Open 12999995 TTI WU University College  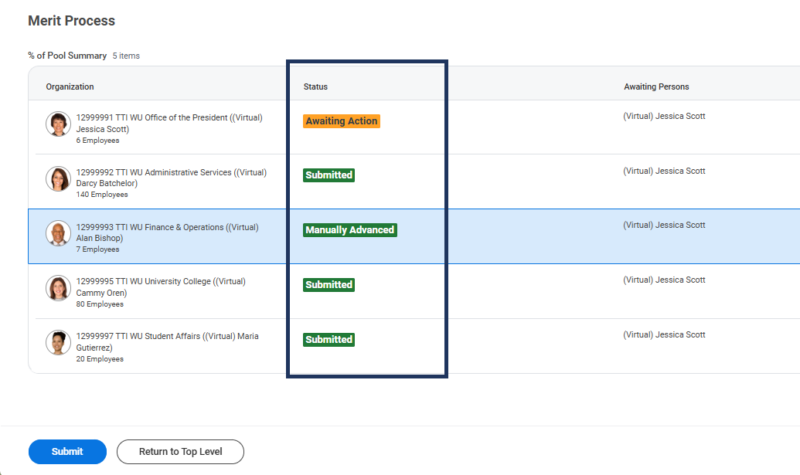161,287
